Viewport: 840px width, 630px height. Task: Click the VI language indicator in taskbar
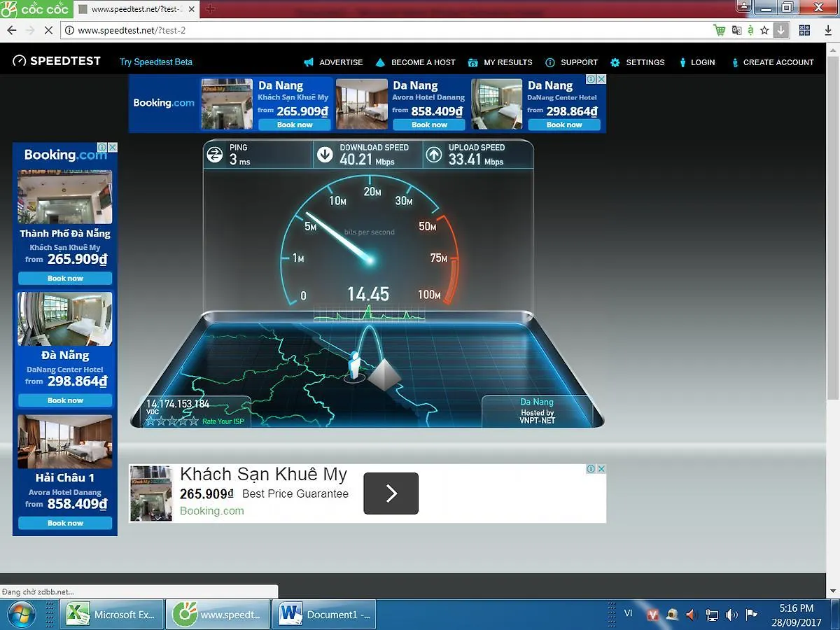coord(628,613)
